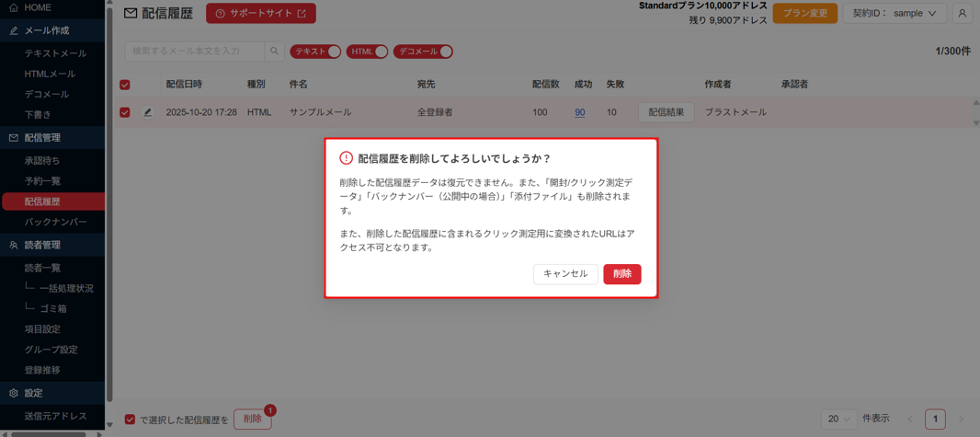Confirm deletion with red 削除 button

(621, 274)
